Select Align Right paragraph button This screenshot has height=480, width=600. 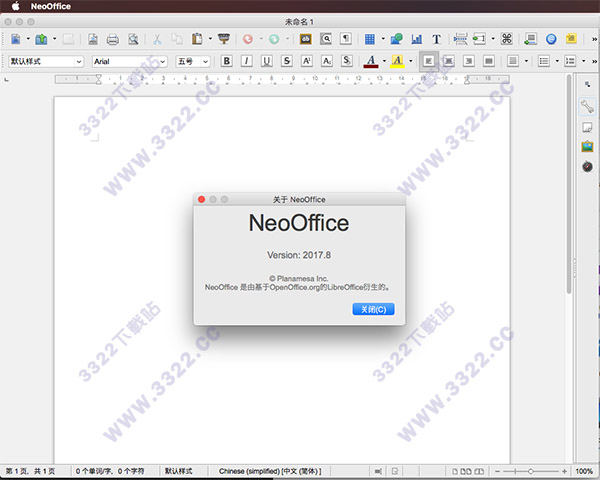click(x=469, y=61)
